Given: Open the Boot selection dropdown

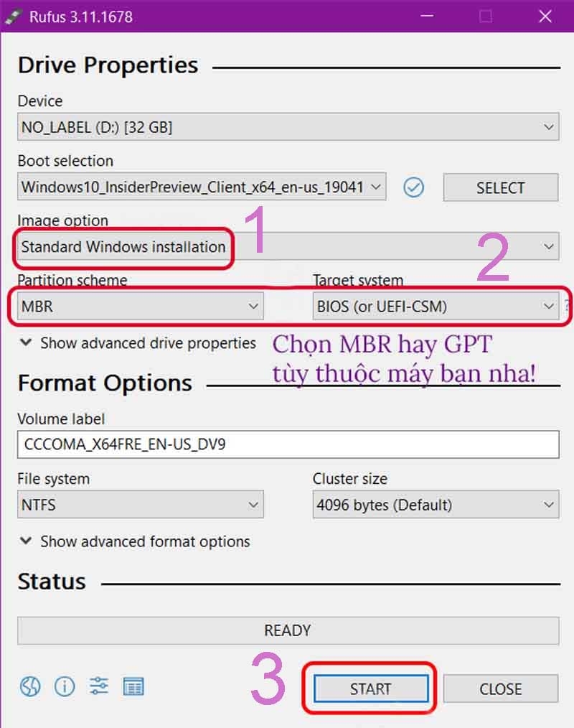Looking at the screenshot, I should tap(202, 187).
